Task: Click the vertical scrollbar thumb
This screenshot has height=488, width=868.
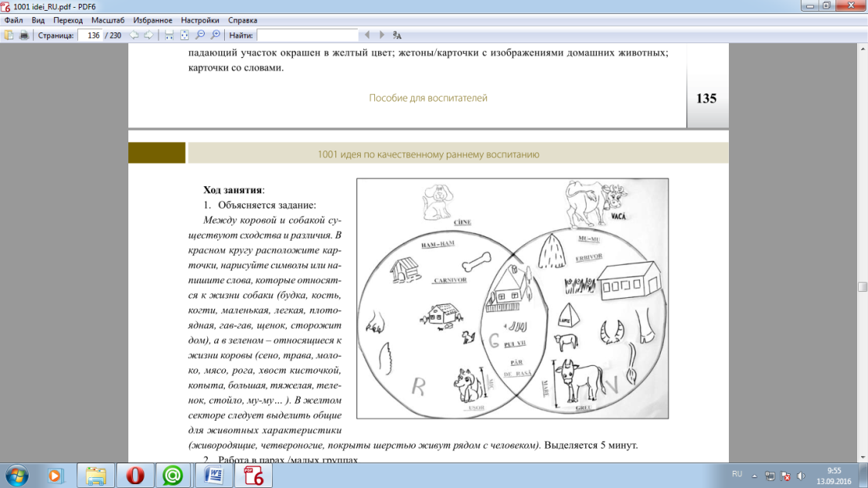Action: [x=863, y=286]
